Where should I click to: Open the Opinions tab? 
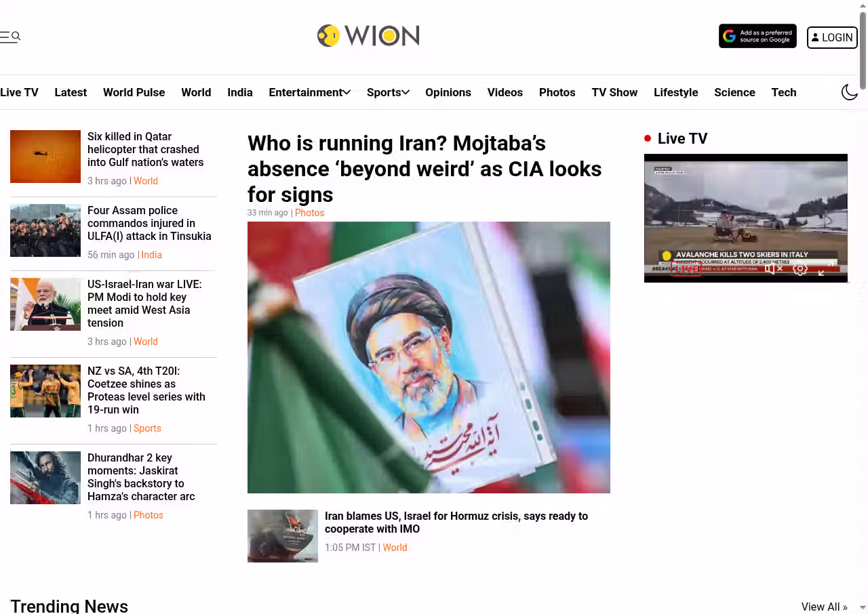coord(448,92)
